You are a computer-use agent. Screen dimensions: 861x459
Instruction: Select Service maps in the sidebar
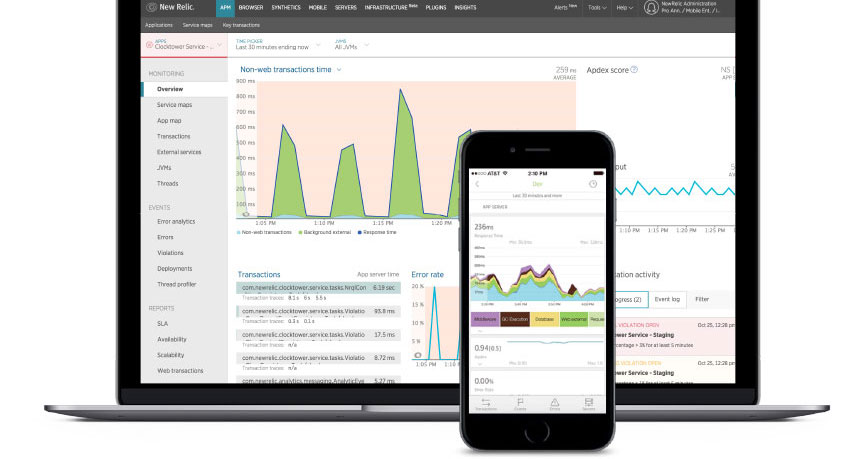(175, 105)
